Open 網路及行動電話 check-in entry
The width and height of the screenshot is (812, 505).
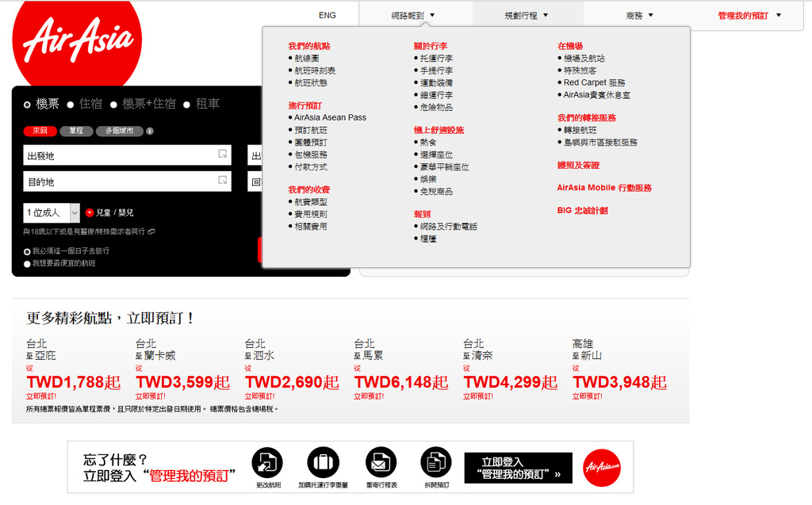click(x=449, y=227)
